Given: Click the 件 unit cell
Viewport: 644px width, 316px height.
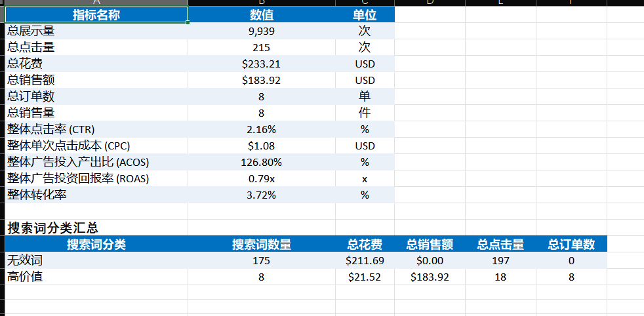Looking at the screenshot, I should click(365, 113).
